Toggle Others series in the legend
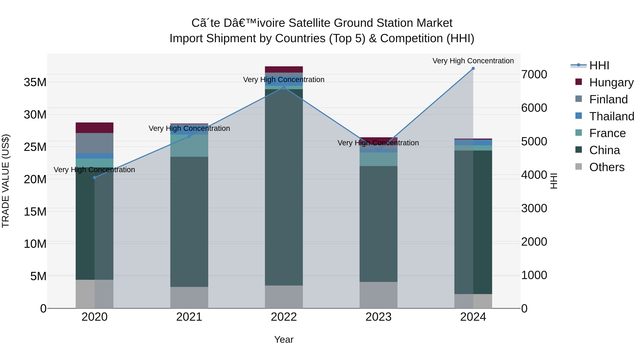The height and width of the screenshot is (362, 644). (600, 167)
